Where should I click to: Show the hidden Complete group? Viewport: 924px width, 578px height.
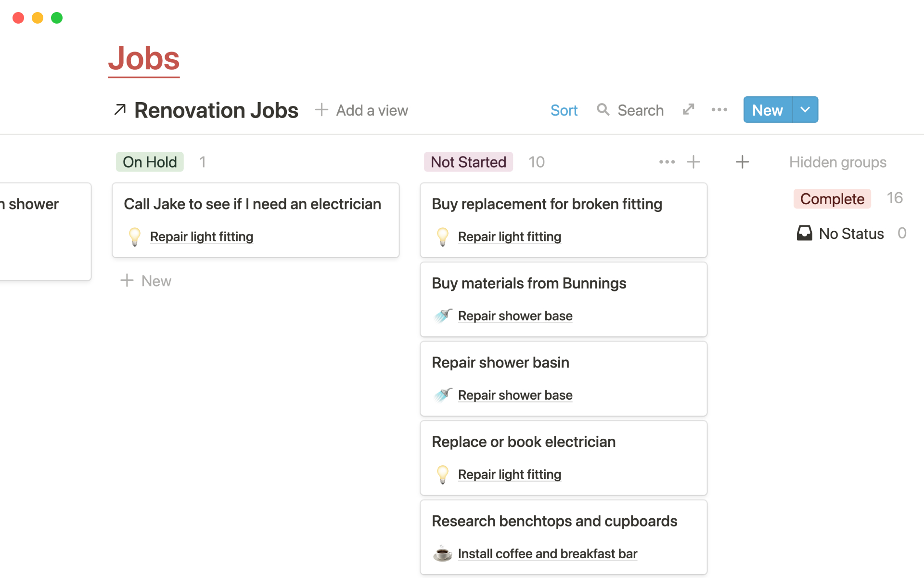832,199
